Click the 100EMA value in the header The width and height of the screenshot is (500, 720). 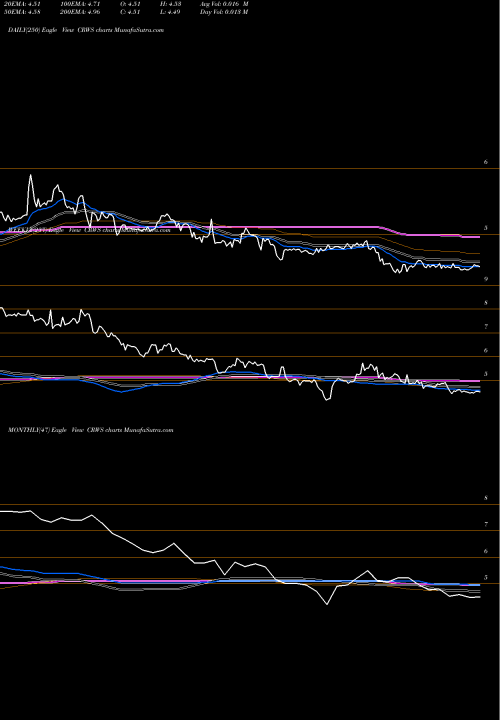pyautogui.click(x=79, y=4)
